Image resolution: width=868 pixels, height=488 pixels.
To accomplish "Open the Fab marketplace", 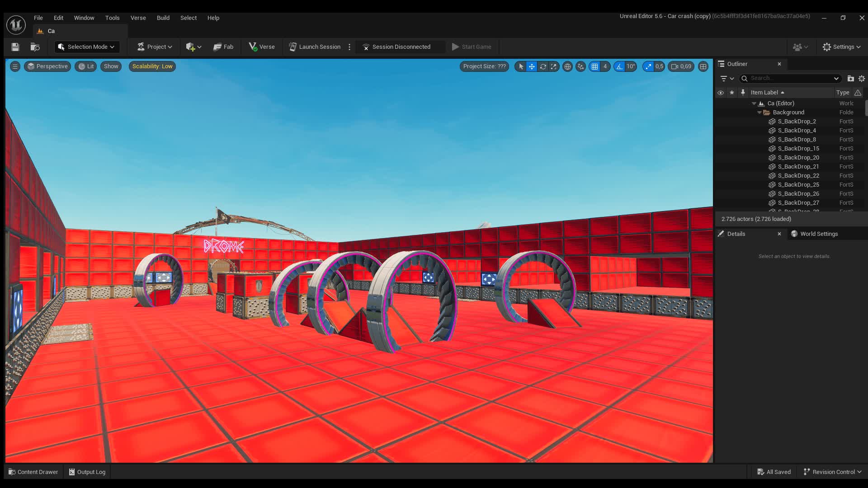I will point(223,47).
